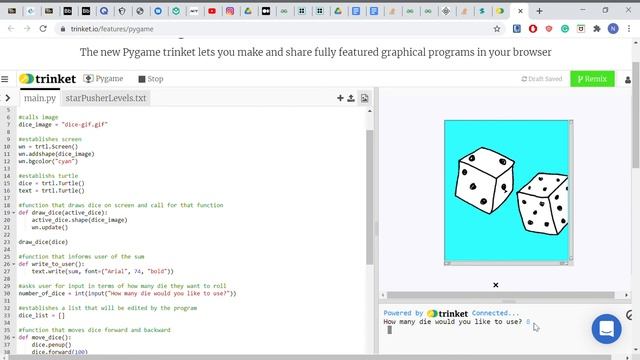Click the canvas vertical scrollbar
The width and height of the screenshot is (640, 360).
pyautogui.click(x=571, y=190)
